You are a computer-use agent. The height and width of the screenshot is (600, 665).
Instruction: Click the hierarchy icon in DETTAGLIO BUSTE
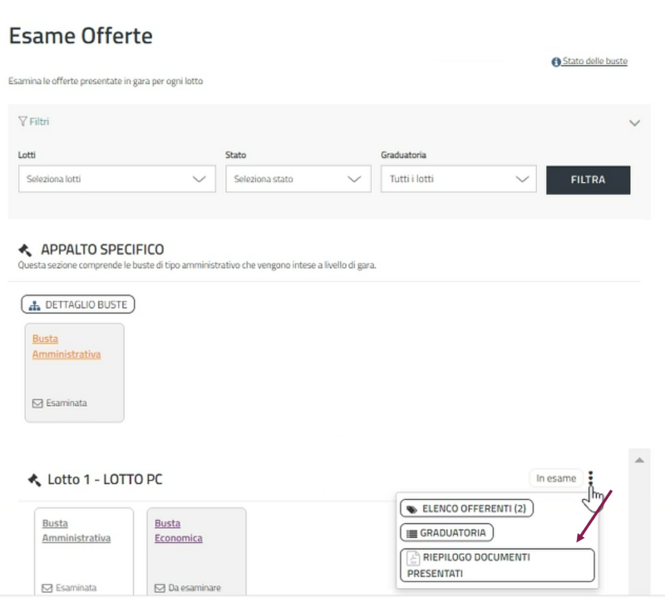pos(35,305)
